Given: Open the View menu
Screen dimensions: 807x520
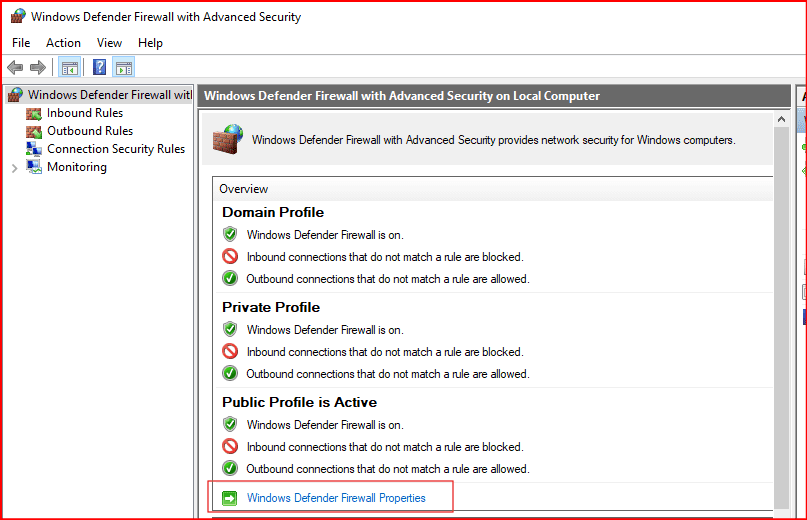Looking at the screenshot, I should click(109, 43).
